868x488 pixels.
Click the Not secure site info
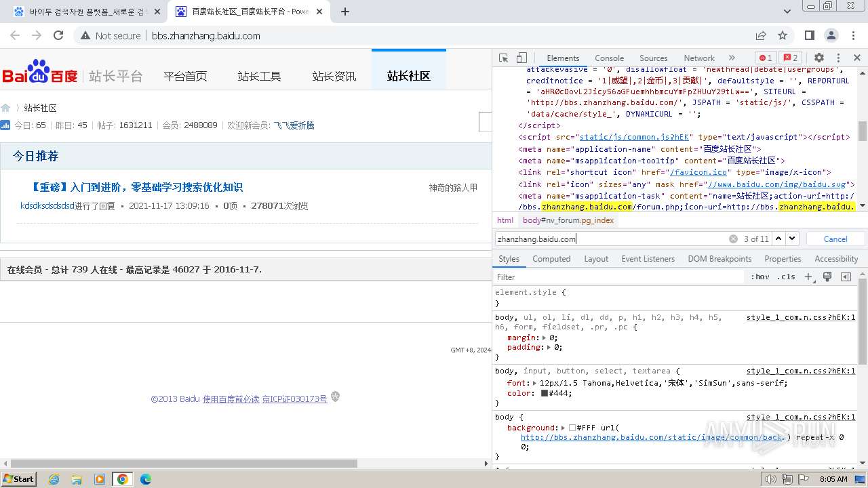111,35
